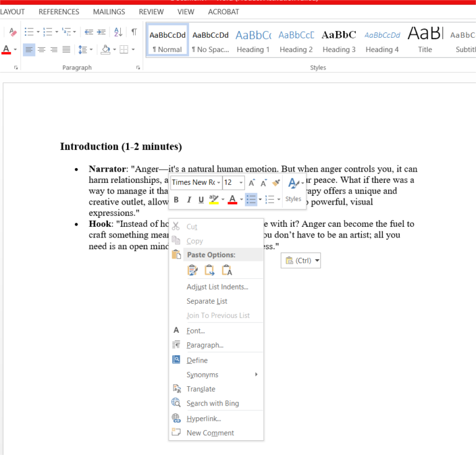The width and height of the screenshot is (476, 455).
Task: Choose the Keep Source Formatting paste icon
Action: [x=193, y=270]
